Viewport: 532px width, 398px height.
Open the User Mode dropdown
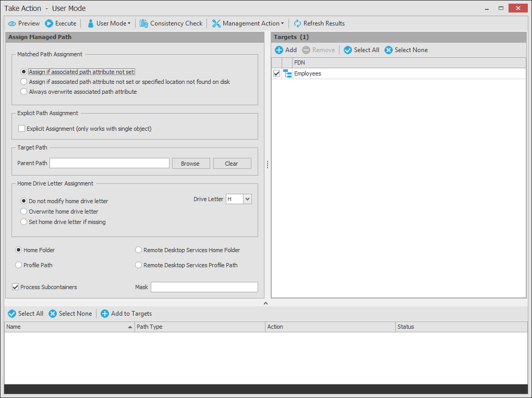click(x=109, y=23)
